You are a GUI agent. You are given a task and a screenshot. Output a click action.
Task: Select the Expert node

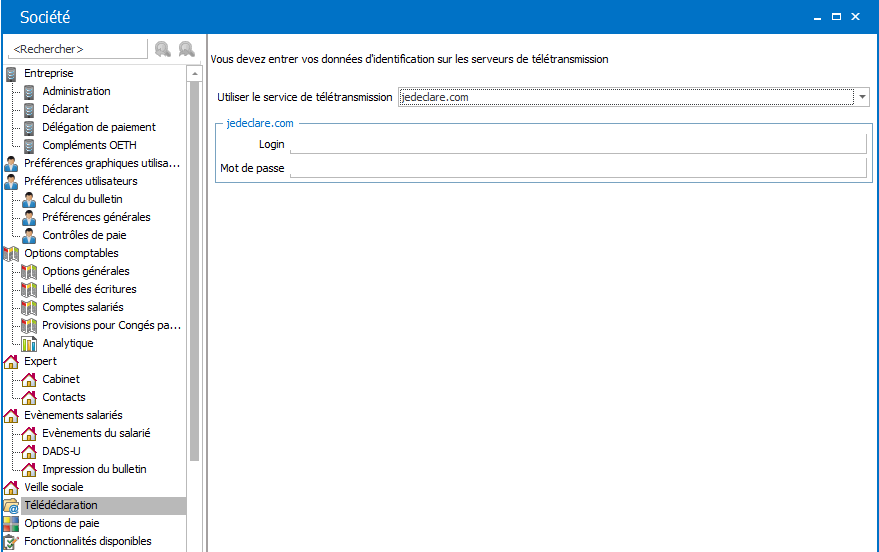[40, 361]
